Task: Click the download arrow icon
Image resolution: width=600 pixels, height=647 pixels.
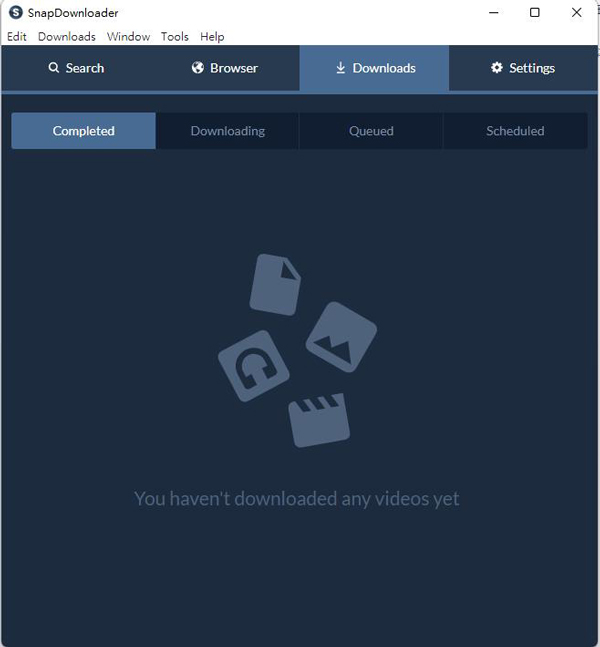Action: pyautogui.click(x=340, y=68)
